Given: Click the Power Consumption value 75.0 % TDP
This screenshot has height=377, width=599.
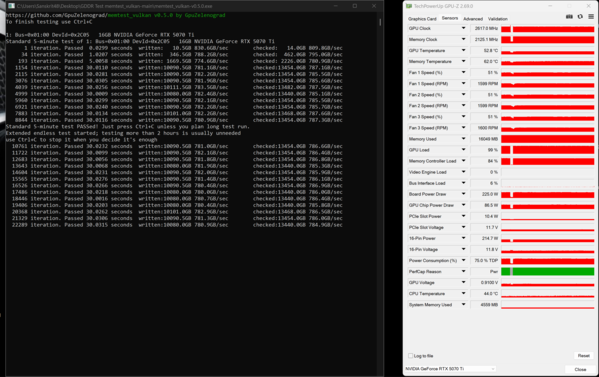Looking at the screenshot, I should [485, 261].
